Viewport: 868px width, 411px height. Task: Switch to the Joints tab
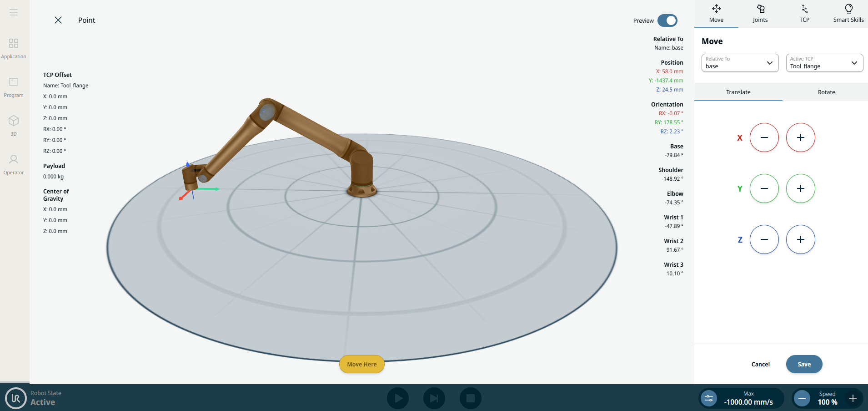[760, 14]
